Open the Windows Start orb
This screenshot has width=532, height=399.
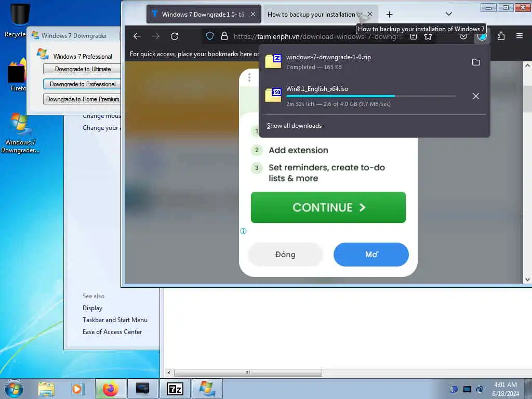(x=14, y=389)
